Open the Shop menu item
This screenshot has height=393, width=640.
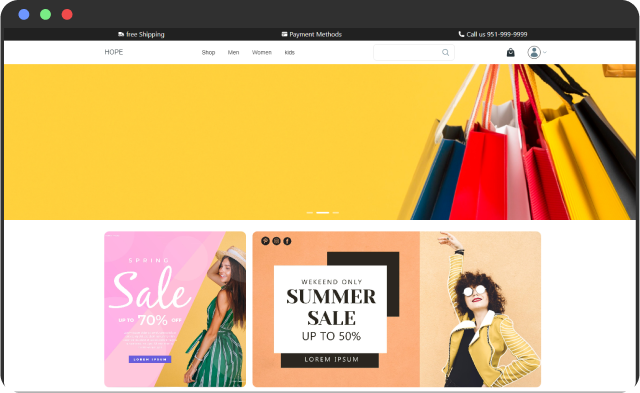coord(208,52)
